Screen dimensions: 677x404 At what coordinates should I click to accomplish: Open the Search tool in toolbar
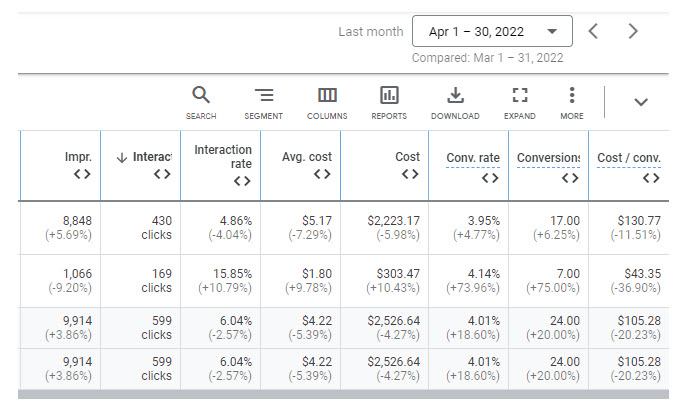point(201,103)
